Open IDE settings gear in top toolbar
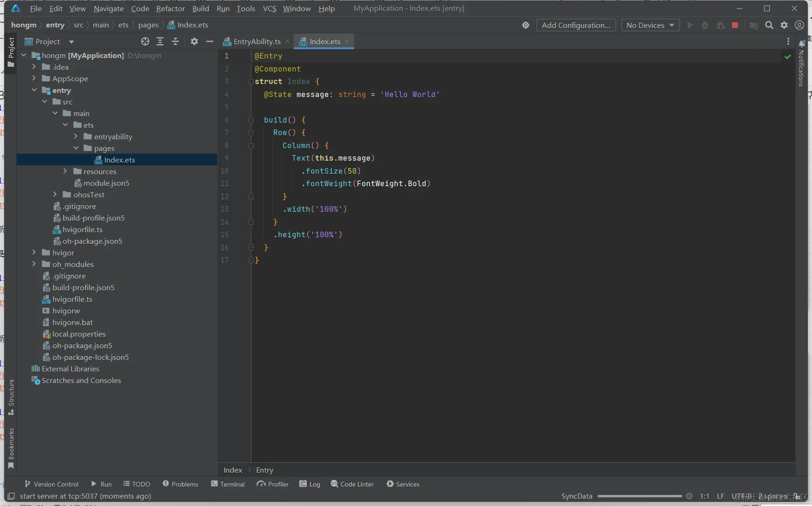Viewport: 812px width, 506px height. [x=784, y=25]
